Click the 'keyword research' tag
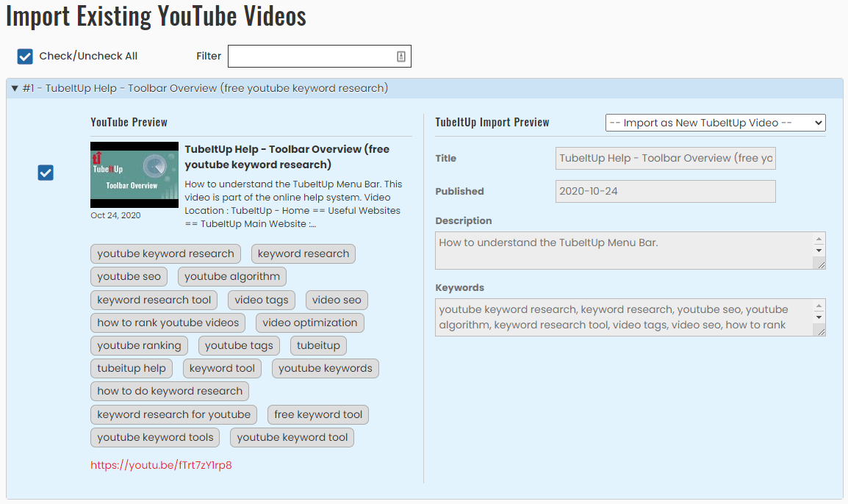The height and width of the screenshot is (504, 848). click(x=303, y=253)
